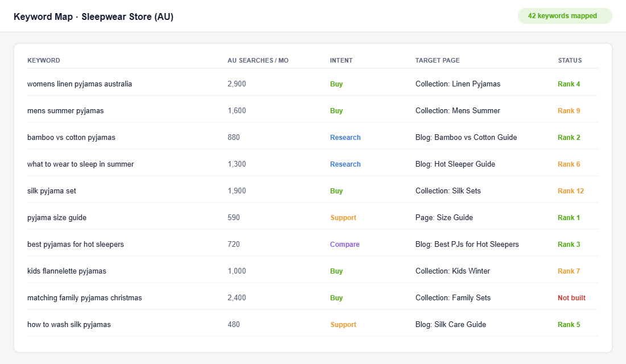Open target 'Collection: Kids Winter'

tap(452, 271)
